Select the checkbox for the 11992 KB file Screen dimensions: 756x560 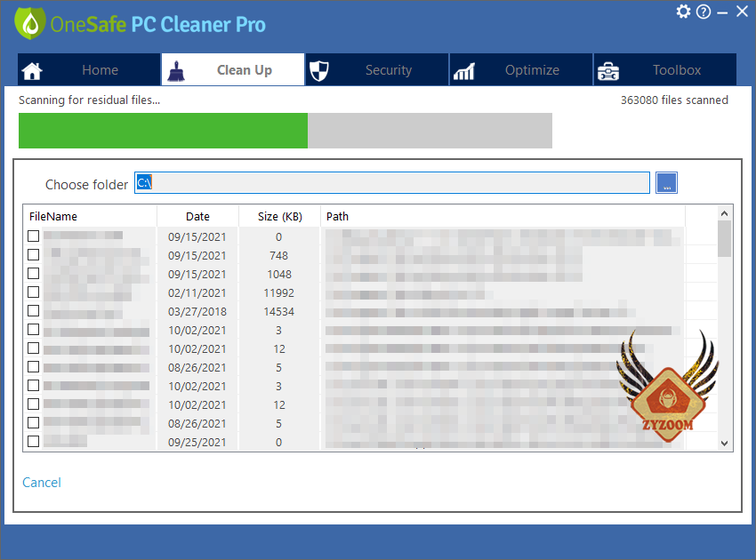point(33,292)
